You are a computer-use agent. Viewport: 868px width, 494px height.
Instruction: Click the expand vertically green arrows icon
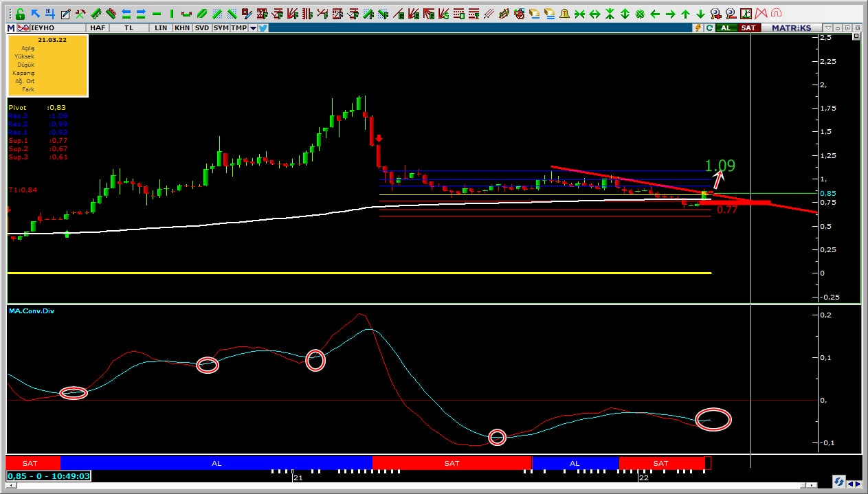pos(625,14)
